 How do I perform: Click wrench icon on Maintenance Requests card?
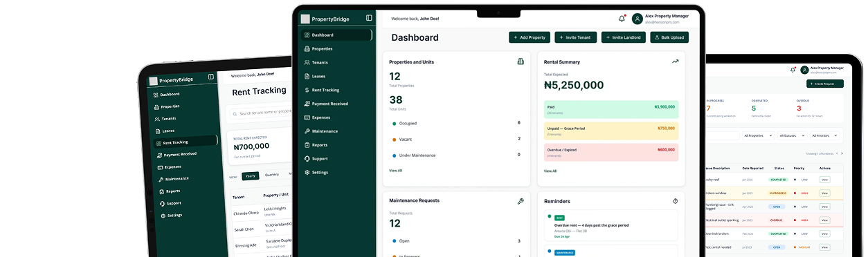point(521,201)
